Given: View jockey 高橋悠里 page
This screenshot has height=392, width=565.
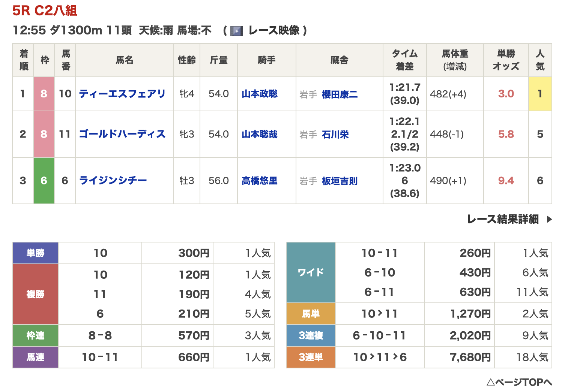Looking at the screenshot, I should (x=259, y=181).
